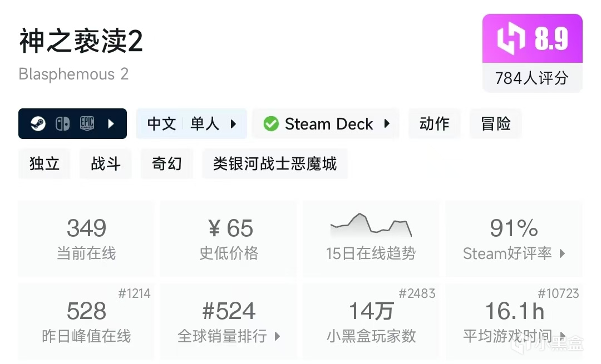Click the Nintendo Switch platform icon

pyautogui.click(x=62, y=123)
